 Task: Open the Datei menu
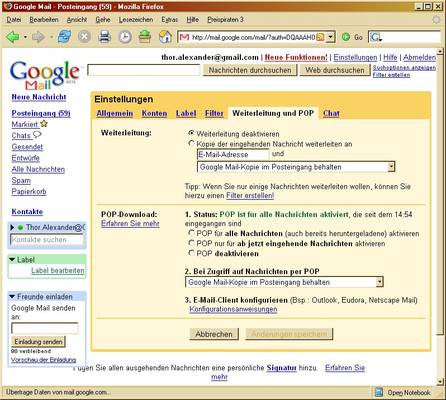(14, 20)
